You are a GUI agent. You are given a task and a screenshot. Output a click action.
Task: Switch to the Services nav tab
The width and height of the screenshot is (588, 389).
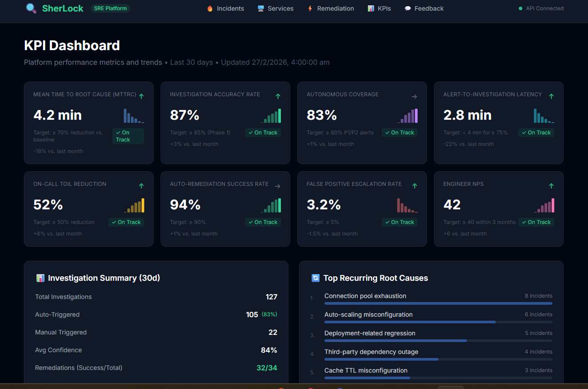coord(276,8)
